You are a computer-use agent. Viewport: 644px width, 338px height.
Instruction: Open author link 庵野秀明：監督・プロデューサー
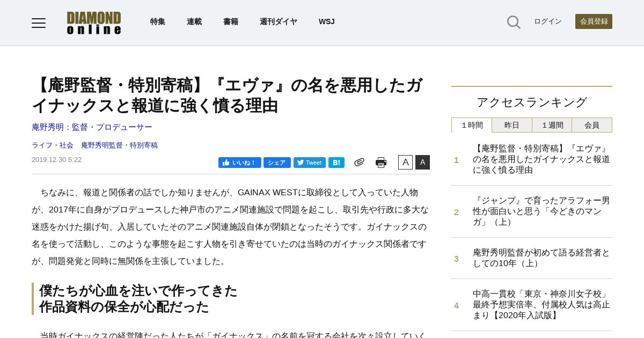(92, 127)
